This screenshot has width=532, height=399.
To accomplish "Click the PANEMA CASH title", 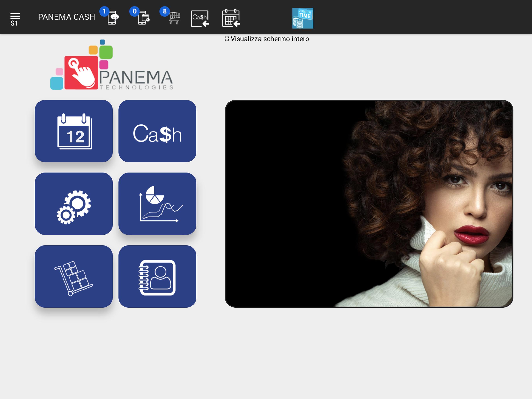I will tap(66, 17).
